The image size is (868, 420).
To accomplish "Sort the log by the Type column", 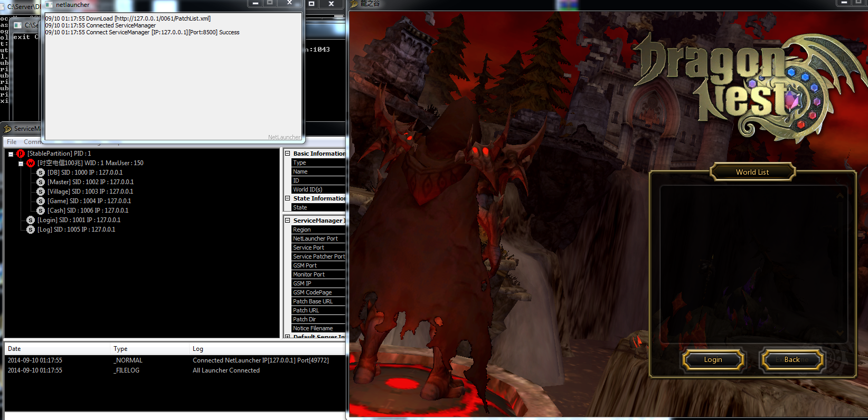I will [150, 349].
